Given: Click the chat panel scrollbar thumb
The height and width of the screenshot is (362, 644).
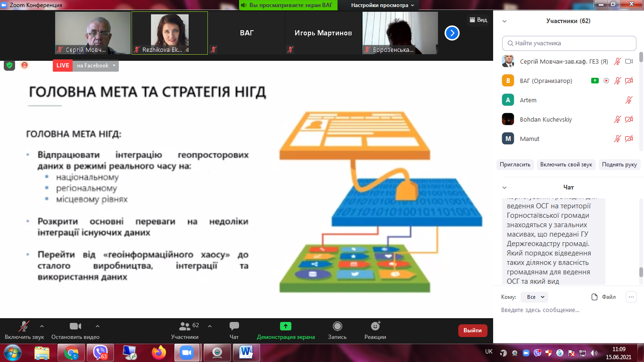Looking at the screenshot, I should pos(641,272).
